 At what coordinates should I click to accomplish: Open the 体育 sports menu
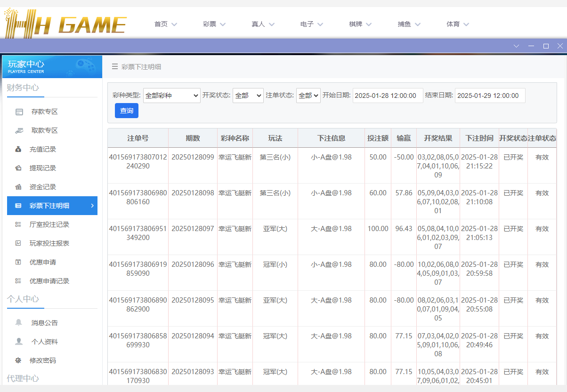point(454,24)
